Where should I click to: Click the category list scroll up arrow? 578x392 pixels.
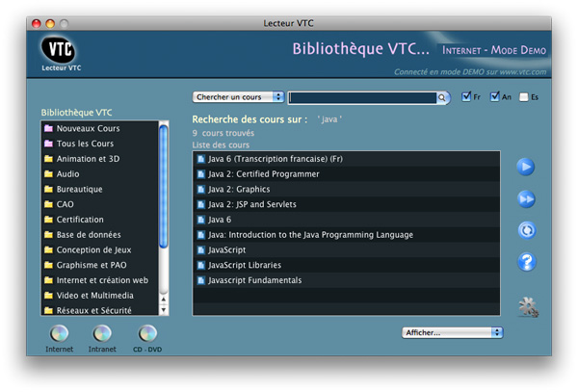[x=164, y=300]
